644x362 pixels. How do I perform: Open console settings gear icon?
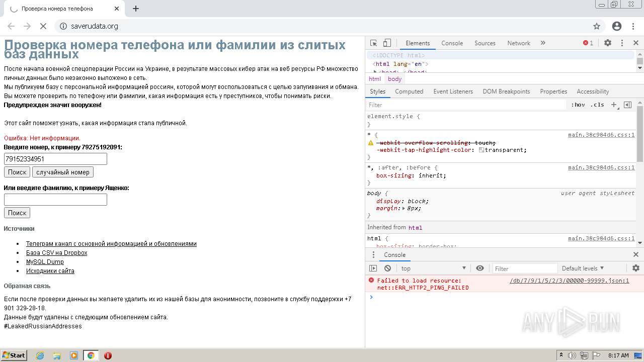point(636,268)
